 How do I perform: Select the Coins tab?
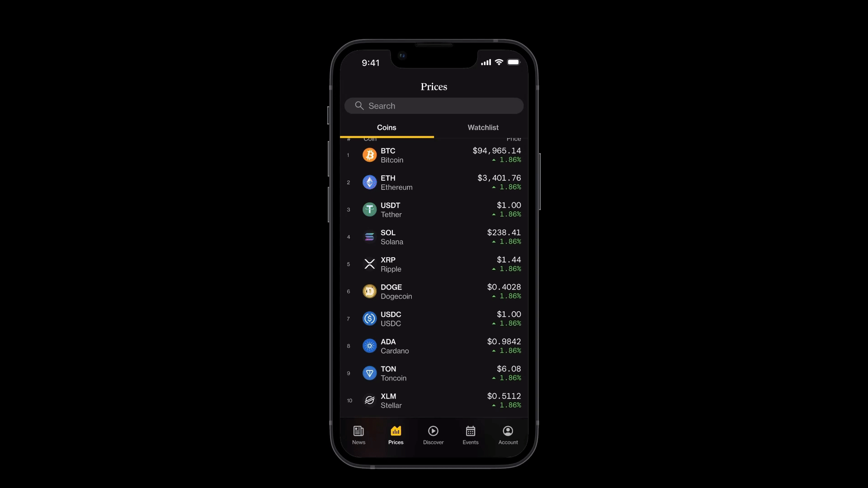point(387,127)
